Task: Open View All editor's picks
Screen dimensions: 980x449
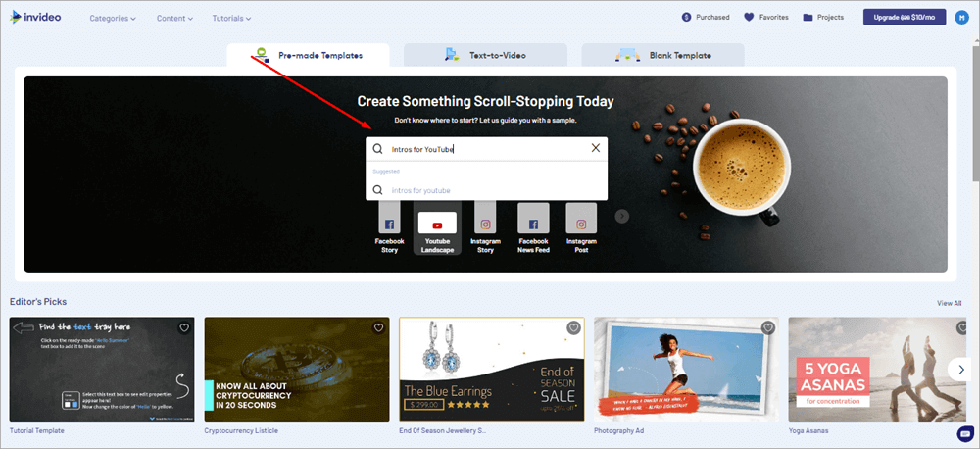Action: [949, 303]
